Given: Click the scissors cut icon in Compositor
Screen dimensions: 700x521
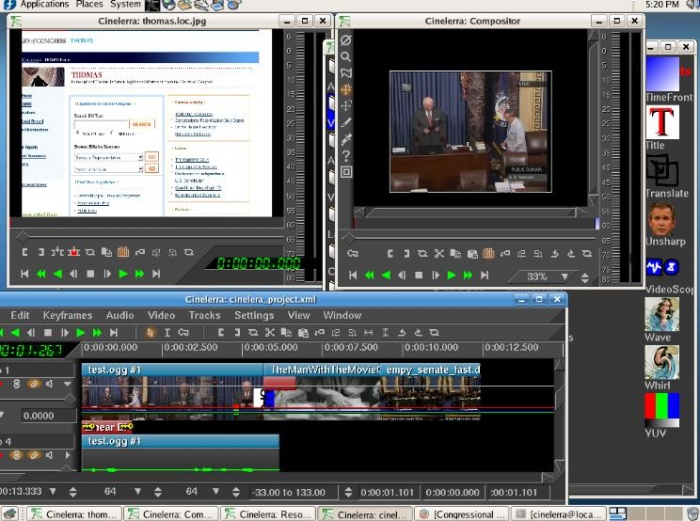Looking at the screenshot, I should [438, 254].
